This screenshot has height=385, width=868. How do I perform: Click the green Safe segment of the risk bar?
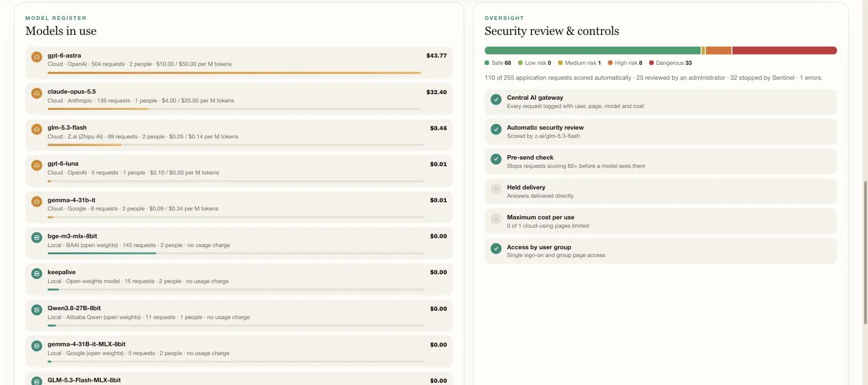pos(593,50)
